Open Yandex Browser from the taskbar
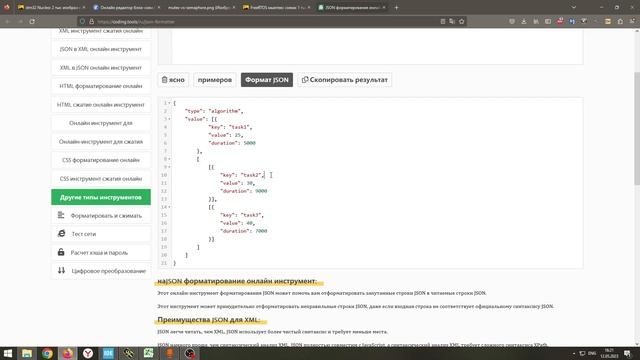 tap(88, 353)
